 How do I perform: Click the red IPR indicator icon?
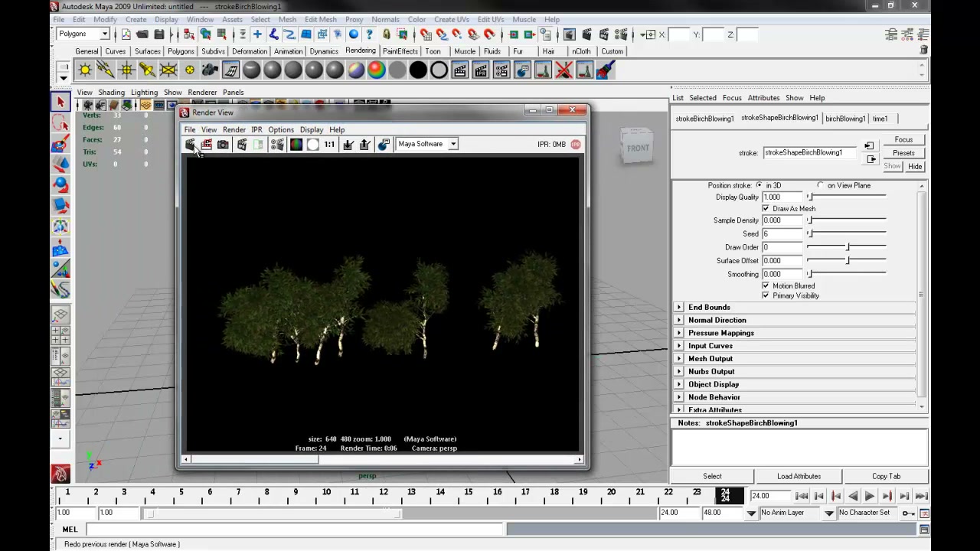(x=576, y=144)
